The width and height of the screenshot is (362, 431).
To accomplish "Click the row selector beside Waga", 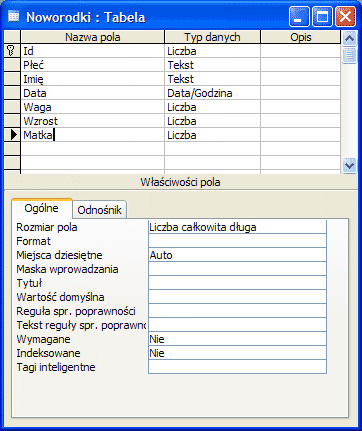I will 12,107.
